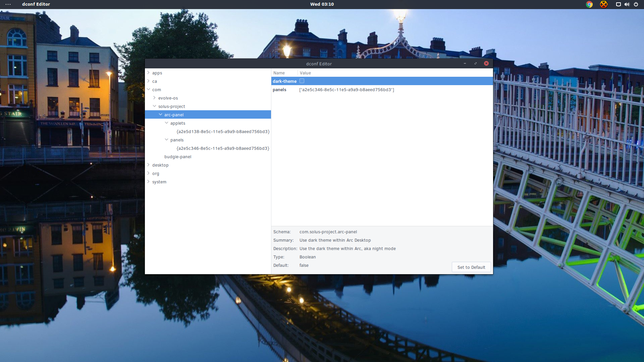Click the description text about night mode
This screenshot has width=644, height=362.
click(347, 248)
